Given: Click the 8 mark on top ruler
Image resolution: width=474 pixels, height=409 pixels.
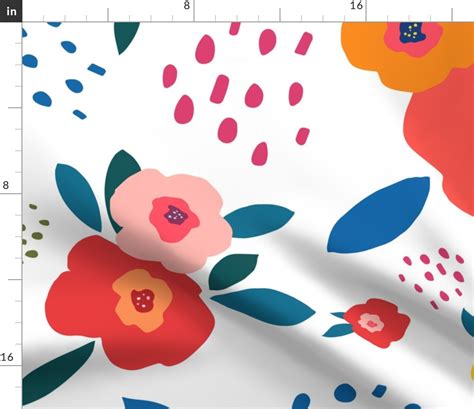Looking at the screenshot, I should click(187, 5).
